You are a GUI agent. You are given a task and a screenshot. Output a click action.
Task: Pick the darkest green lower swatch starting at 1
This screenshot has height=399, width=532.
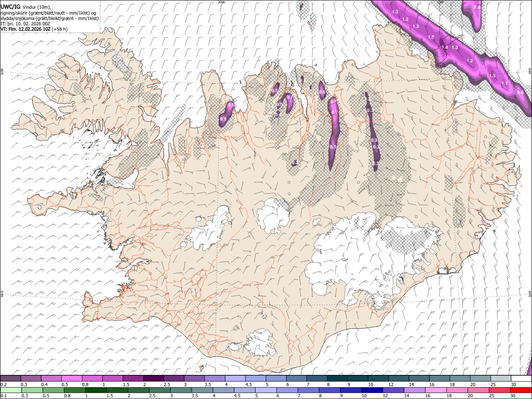[96, 390]
